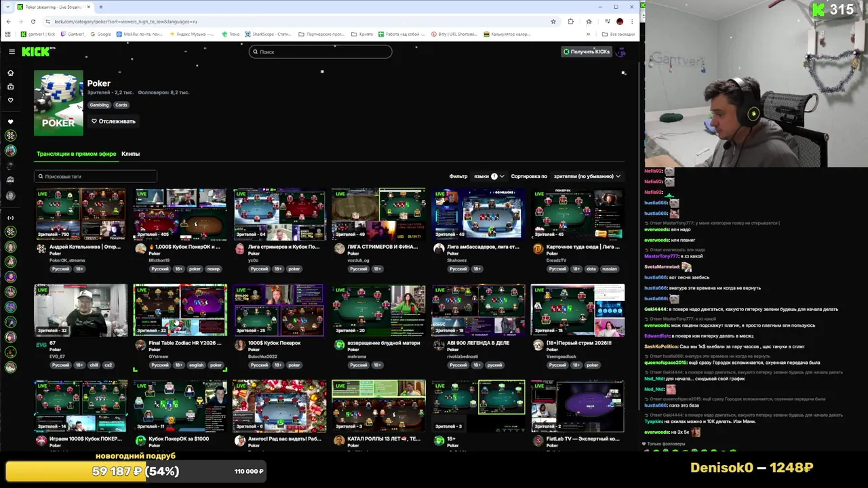
Task: Open PokerOK_streams channel avatar
Action: [x=41, y=249]
